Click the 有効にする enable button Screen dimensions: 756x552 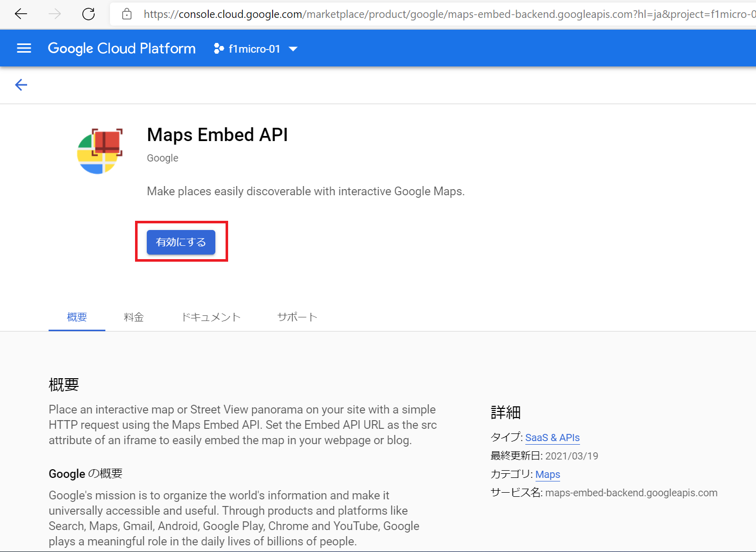coord(181,242)
